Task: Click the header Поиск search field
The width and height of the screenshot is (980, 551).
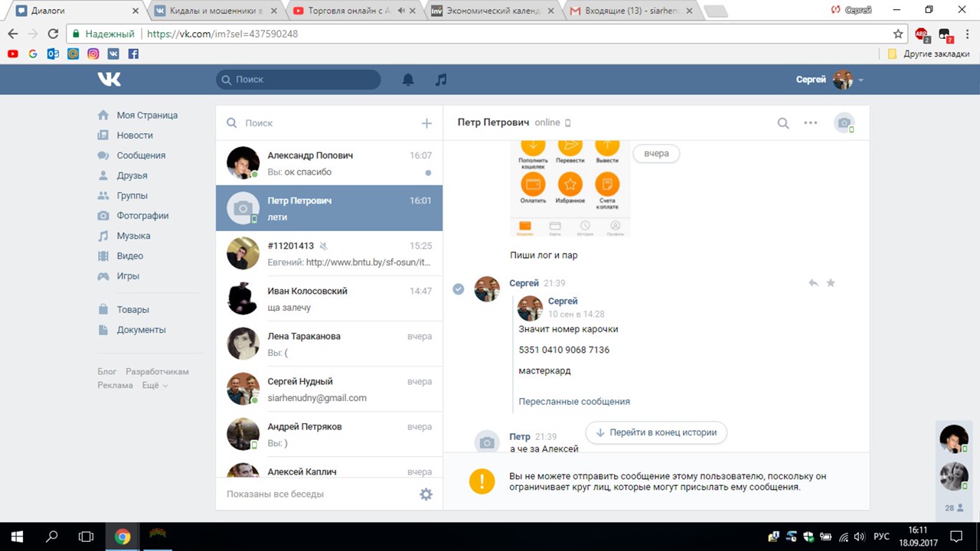Action: coord(299,80)
